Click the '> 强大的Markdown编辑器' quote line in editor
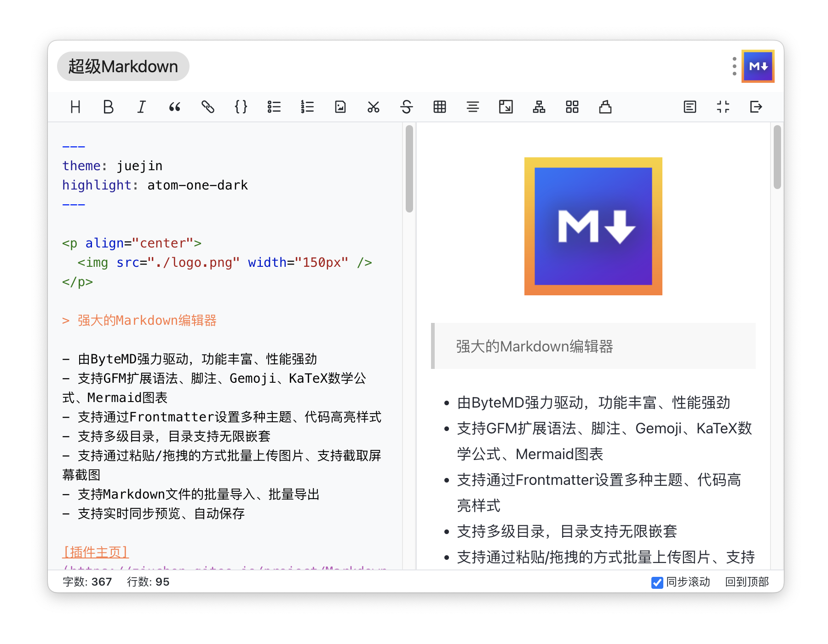The image size is (828, 644). (x=139, y=320)
